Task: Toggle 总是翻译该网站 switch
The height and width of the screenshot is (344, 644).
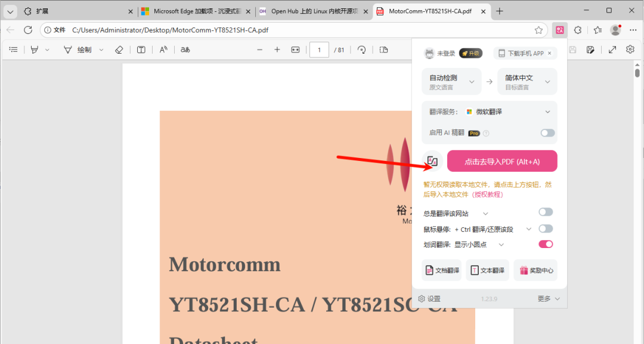Action: click(546, 212)
